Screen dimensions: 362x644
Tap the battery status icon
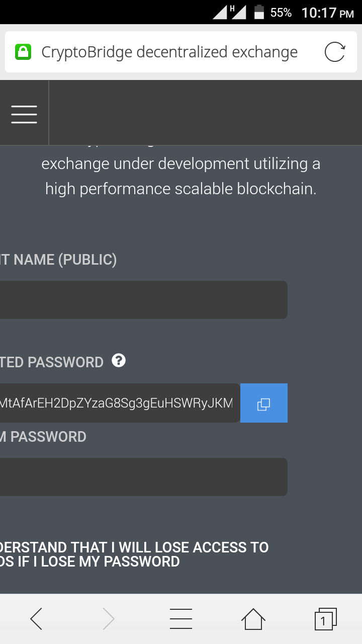point(259,12)
